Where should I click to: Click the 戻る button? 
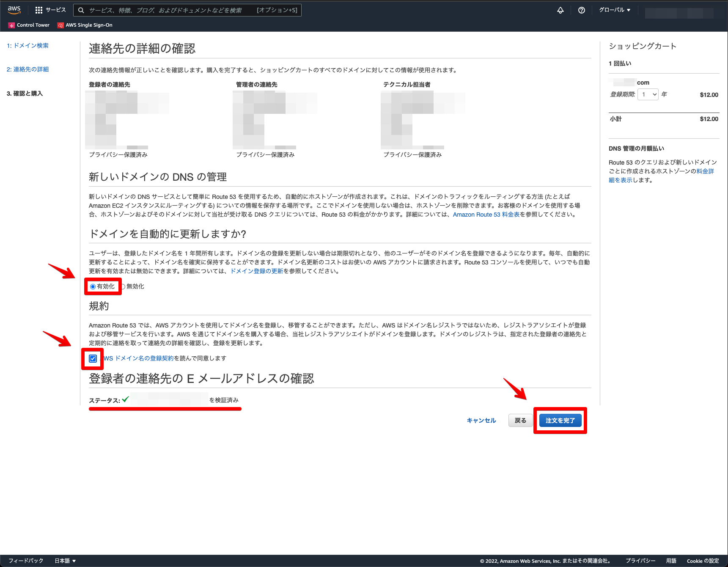pyautogui.click(x=520, y=421)
